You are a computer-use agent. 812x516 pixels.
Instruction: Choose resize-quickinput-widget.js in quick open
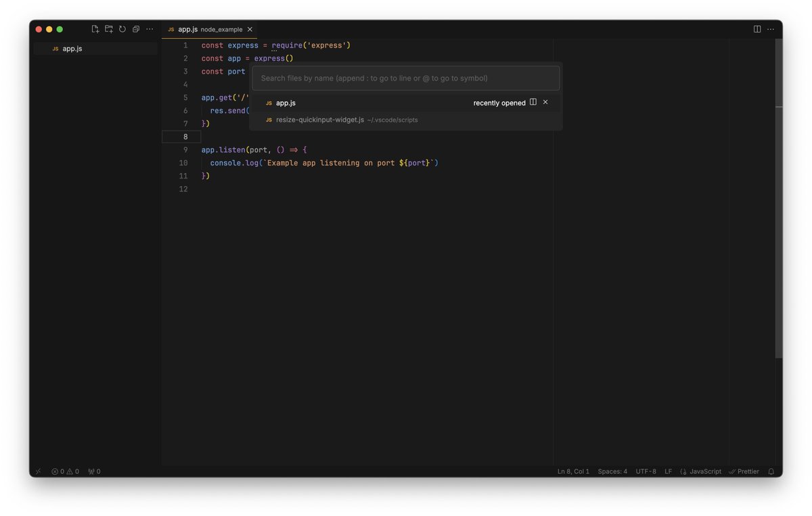(x=406, y=120)
